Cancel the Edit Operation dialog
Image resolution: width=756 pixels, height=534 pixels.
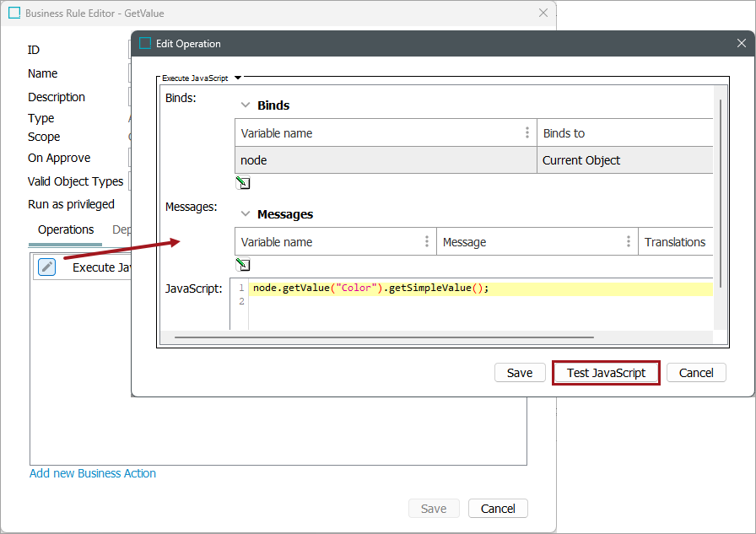point(696,373)
